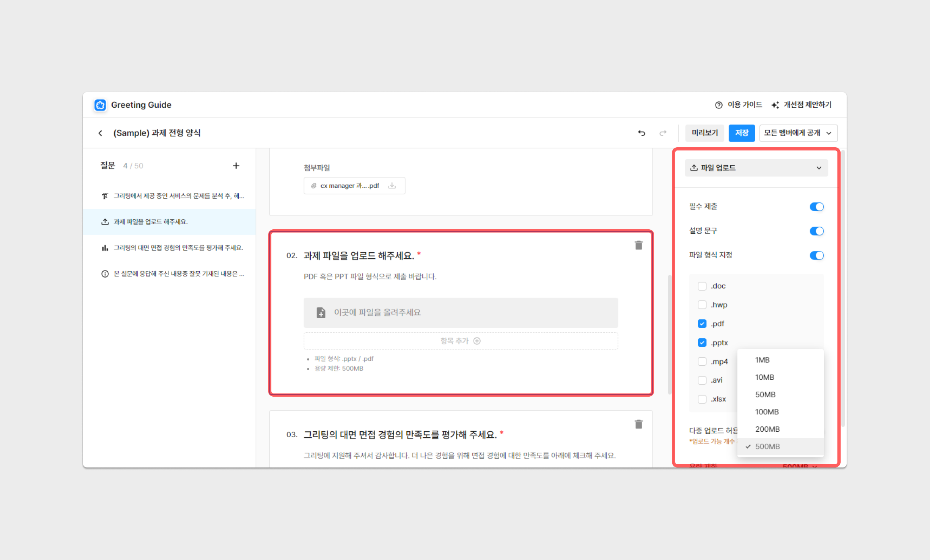Click the 저장 save button
930x560 pixels.
(x=741, y=133)
